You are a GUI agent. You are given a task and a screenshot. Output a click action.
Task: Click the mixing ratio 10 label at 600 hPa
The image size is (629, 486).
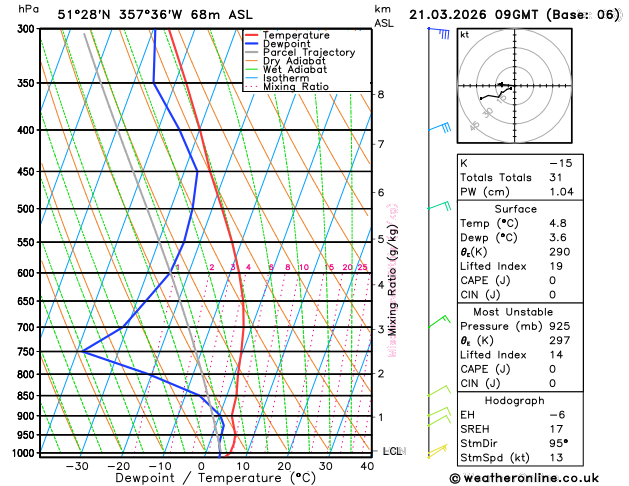304,267
